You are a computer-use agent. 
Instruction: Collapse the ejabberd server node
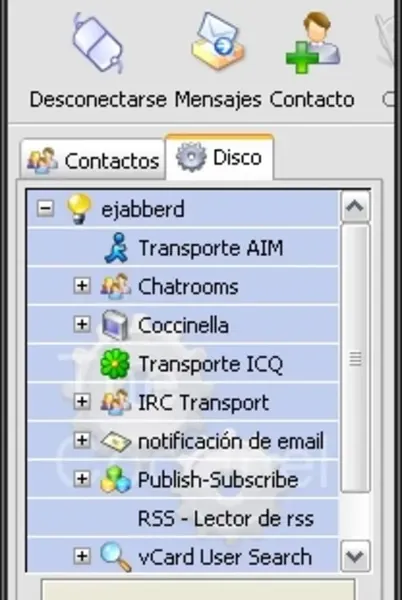[45, 209]
